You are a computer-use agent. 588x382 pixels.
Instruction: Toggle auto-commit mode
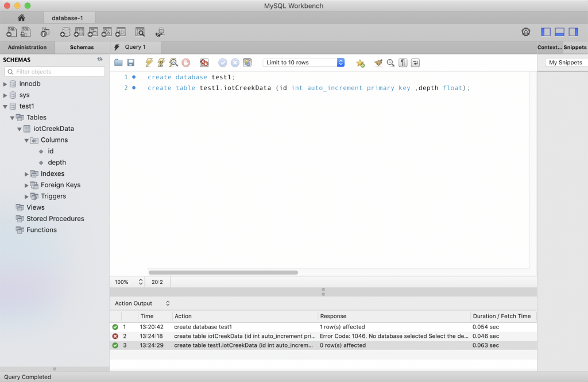click(247, 63)
